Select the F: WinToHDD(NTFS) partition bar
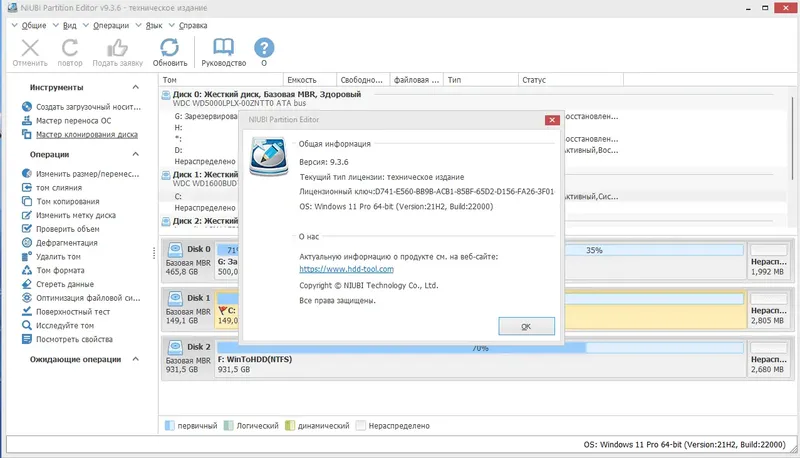The image size is (800, 458). [480, 359]
